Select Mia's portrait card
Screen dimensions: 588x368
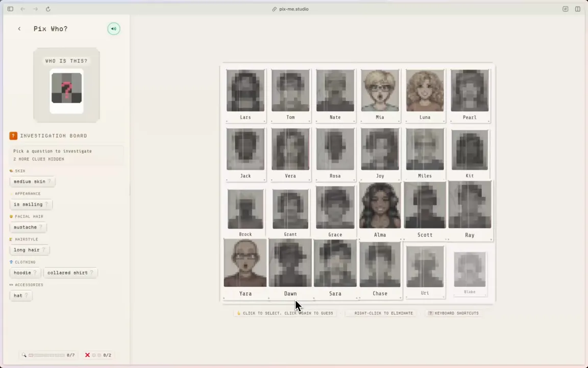(x=380, y=95)
